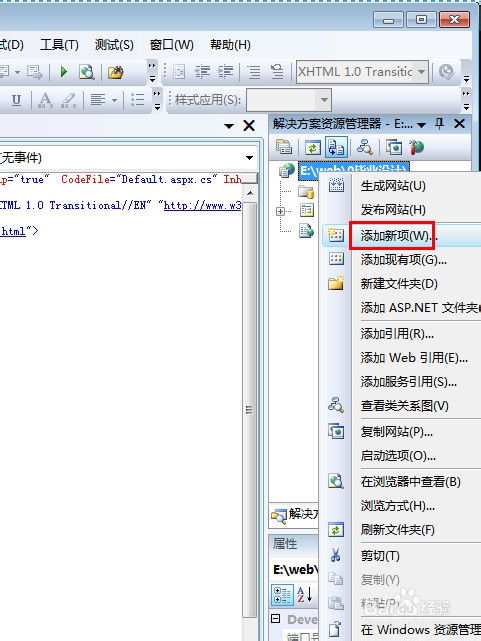Expand the tree node with plus sign
481x641 pixels.
click(280, 211)
